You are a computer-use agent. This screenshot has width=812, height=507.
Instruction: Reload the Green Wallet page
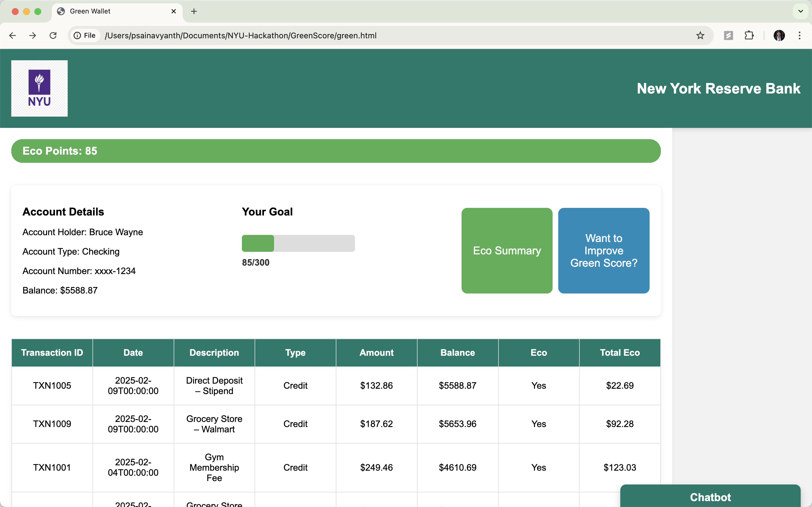click(x=53, y=35)
